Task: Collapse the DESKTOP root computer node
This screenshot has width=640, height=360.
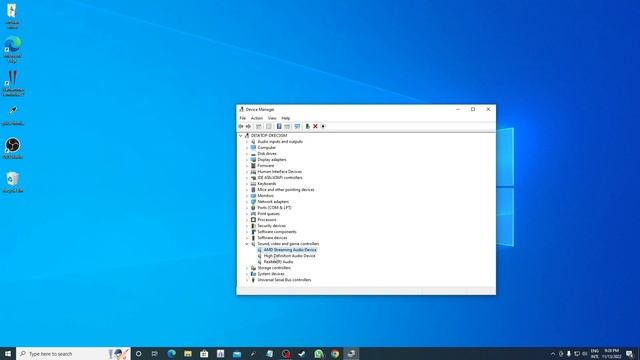Action: (241, 136)
